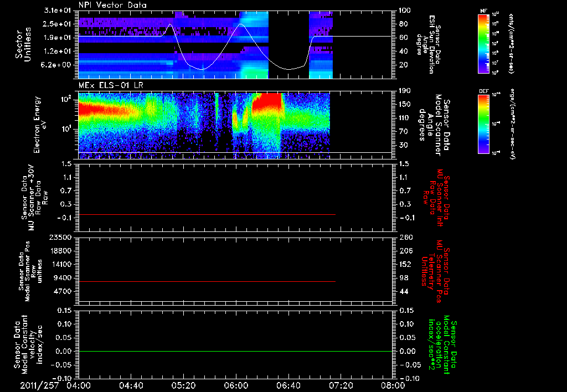Select the DEF color scale bar
567x392 pixels.
pyautogui.click(x=484, y=124)
